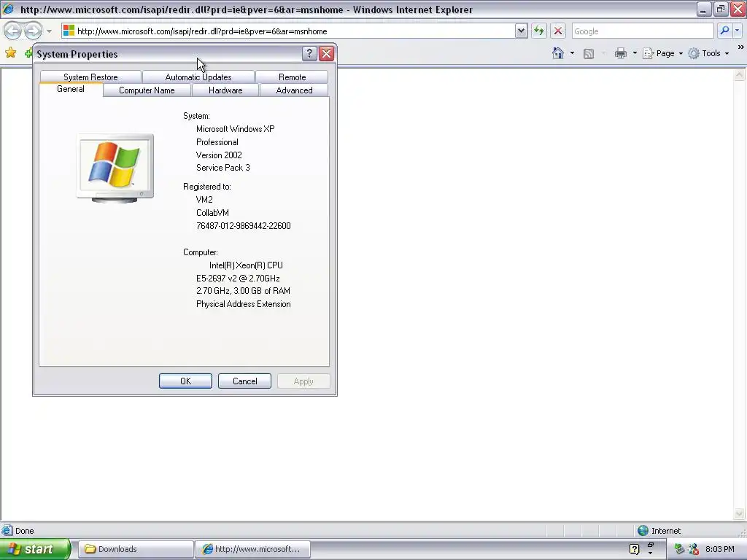Click the IE page scrollbar down arrow
747x560 pixels.
point(740,513)
